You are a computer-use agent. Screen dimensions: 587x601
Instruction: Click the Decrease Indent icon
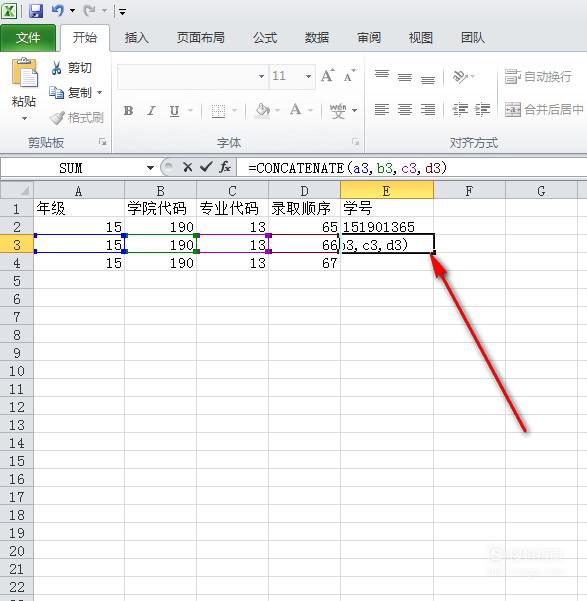point(460,110)
